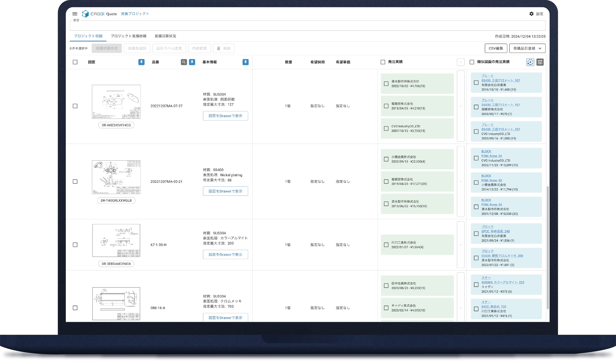Open drawing thumbnail DR-3EBDA6E394C6

tap(116, 240)
